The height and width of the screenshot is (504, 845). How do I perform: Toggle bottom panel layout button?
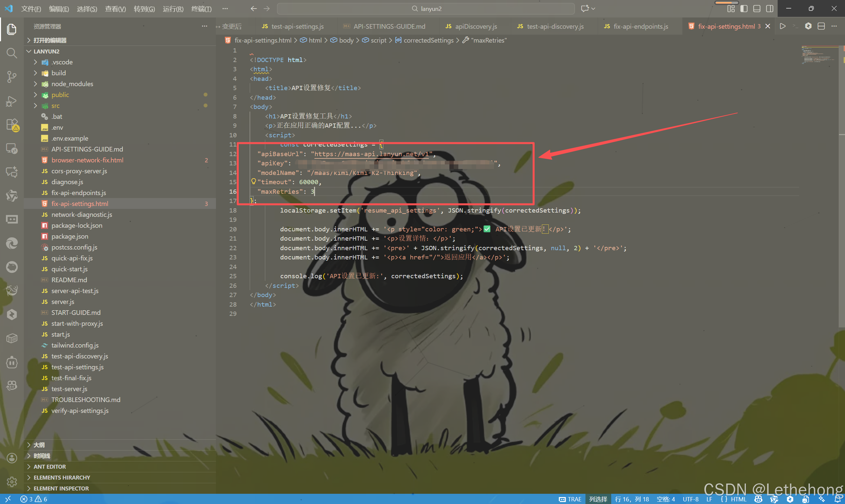point(757,9)
